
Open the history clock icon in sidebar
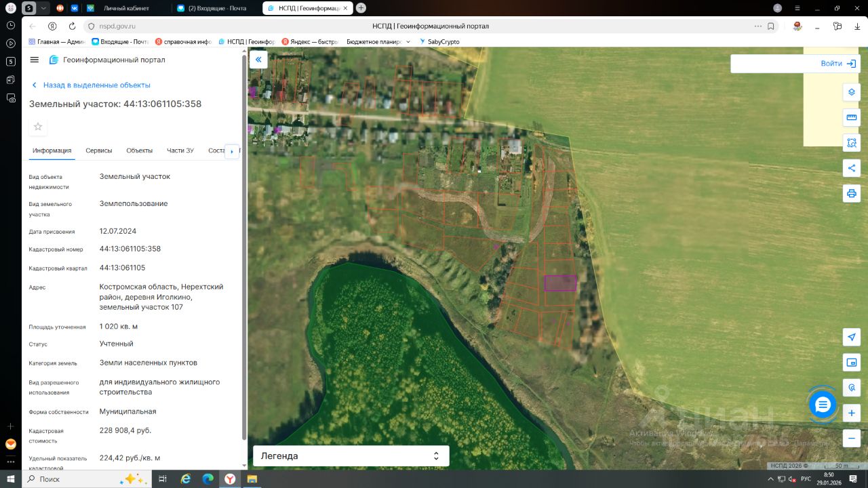point(11,25)
